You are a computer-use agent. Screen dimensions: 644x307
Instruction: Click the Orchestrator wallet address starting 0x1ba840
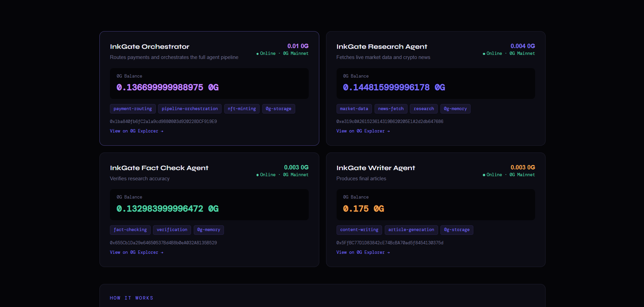coord(163,122)
